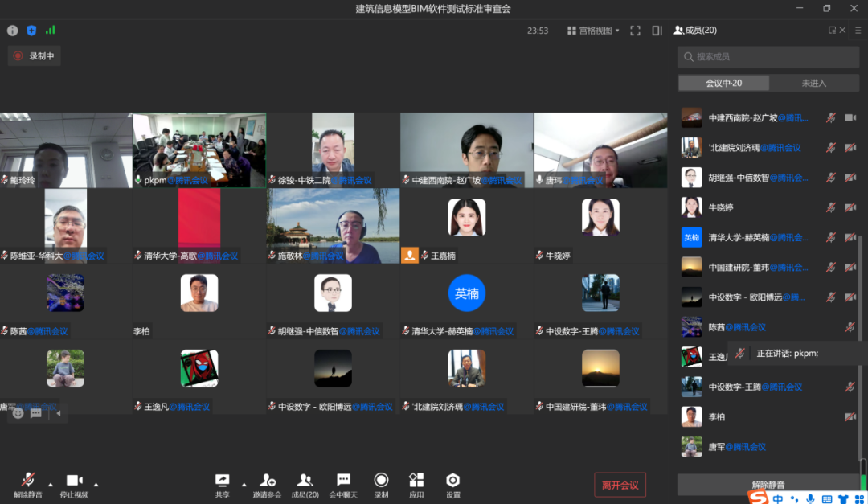
Task: Click the 搜索成员 search field
Action: coord(768,57)
